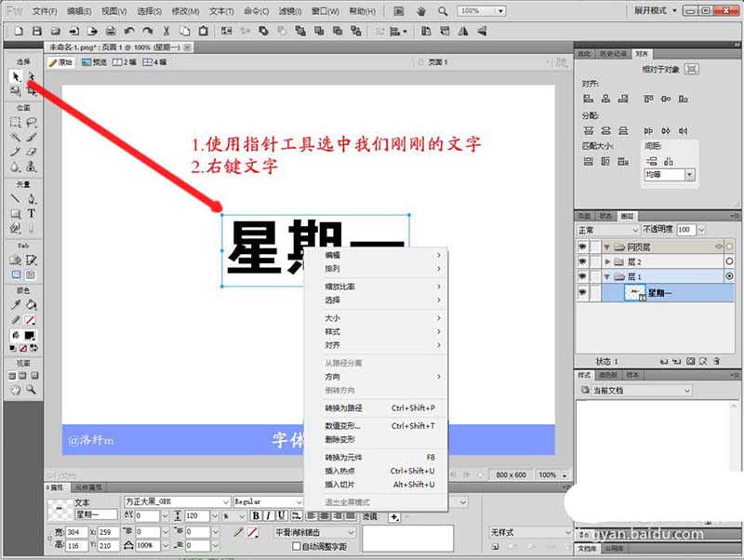Viewport: 744px width, 560px height.
Task: Click the Redo arrow in the toolbar
Action: (x=148, y=32)
